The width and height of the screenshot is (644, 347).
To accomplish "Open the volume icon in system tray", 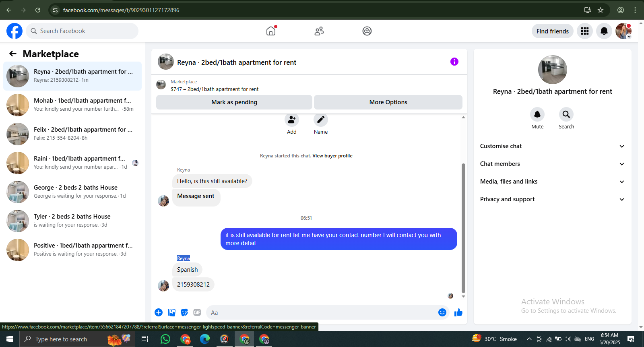I will [x=568, y=339].
